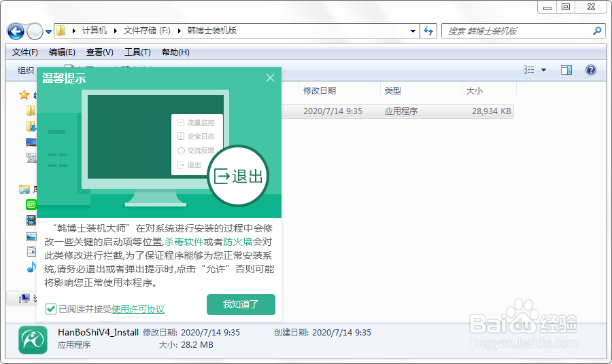Sort by the 类型 column header
Screen dimensions: 612x364
(x=392, y=91)
